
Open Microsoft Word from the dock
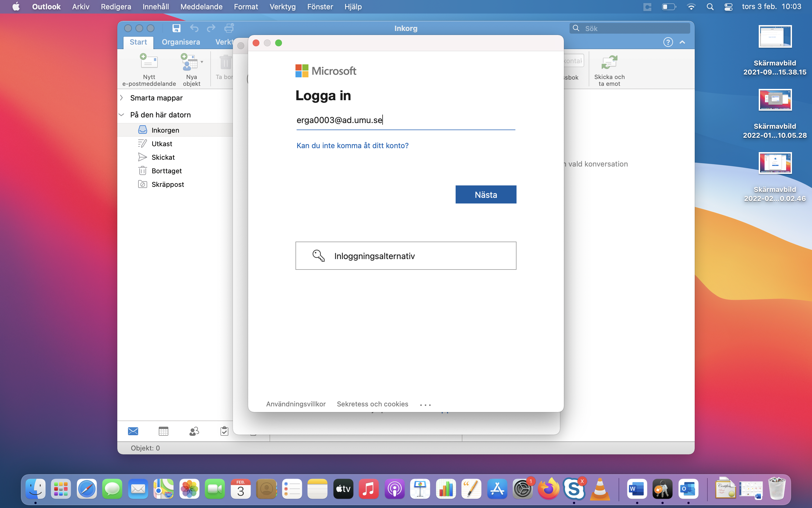tap(637, 489)
